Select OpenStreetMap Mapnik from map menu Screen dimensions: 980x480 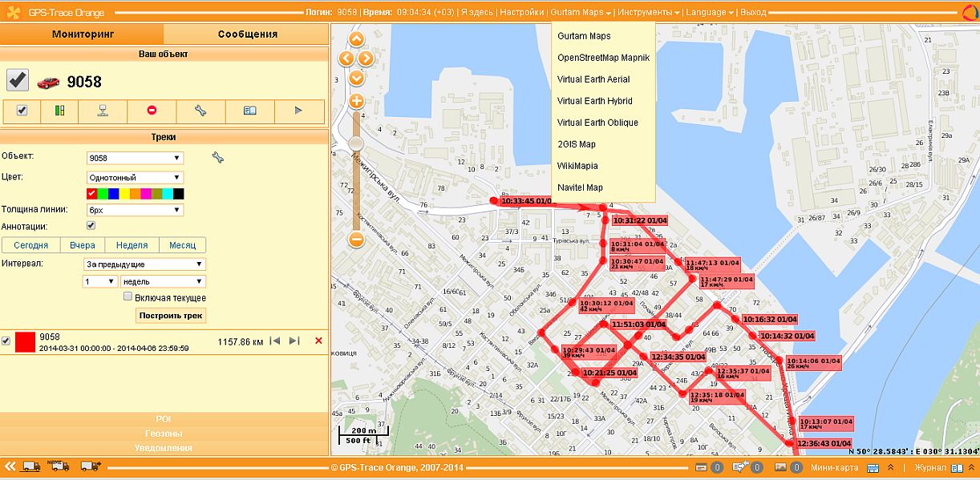tap(603, 58)
